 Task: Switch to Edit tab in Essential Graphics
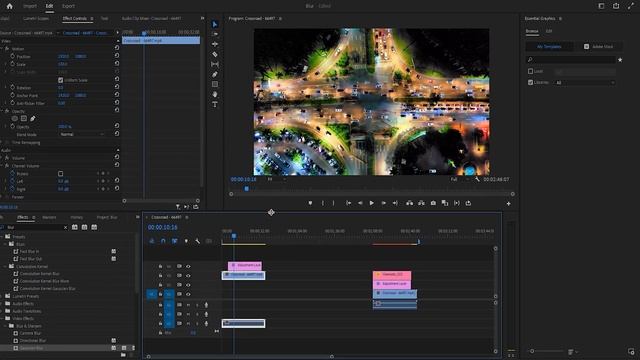[549, 31]
